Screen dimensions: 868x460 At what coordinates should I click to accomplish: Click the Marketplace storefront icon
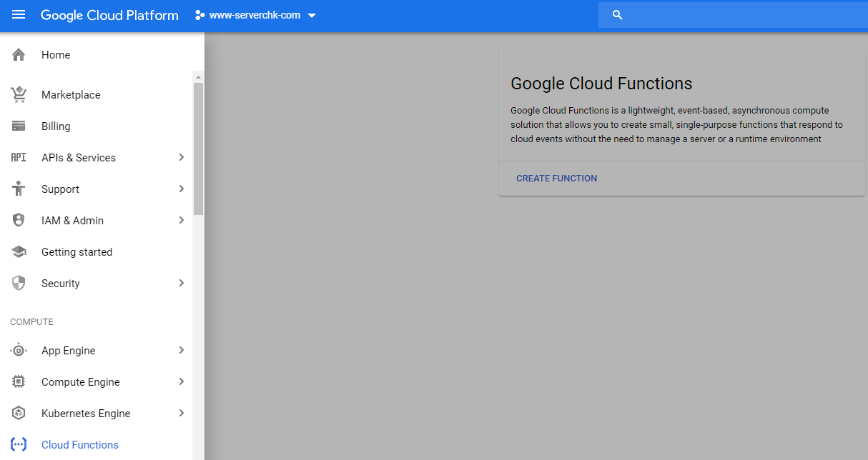[19, 94]
